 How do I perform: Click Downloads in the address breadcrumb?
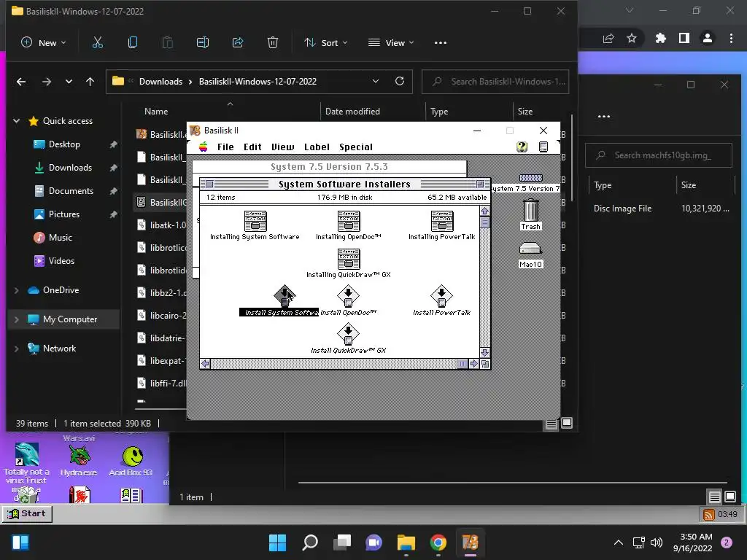pyautogui.click(x=160, y=82)
